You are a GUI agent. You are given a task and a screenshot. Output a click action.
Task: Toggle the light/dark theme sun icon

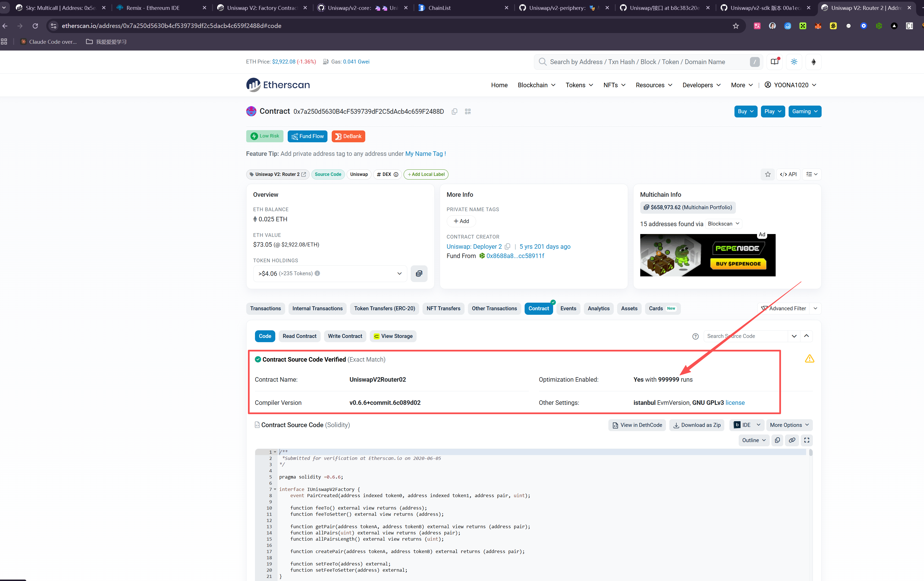click(794, 62)
